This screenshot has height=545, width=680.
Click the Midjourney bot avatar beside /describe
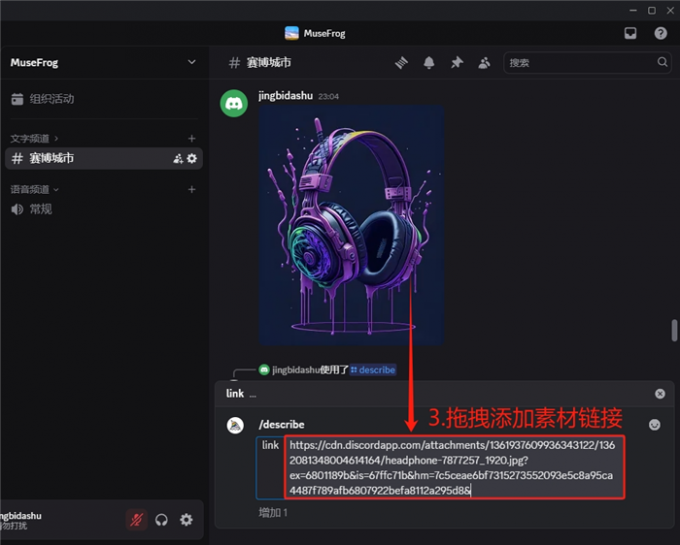(235, 425)
